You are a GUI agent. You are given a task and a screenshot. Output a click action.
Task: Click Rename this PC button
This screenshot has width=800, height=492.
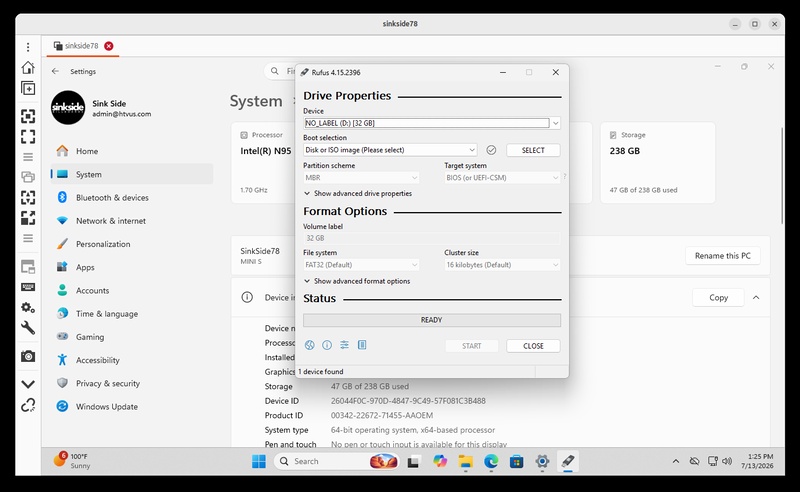722,256
